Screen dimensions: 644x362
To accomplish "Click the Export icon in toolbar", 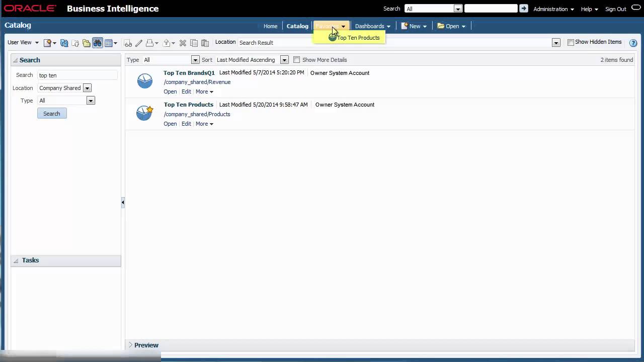I will tap(169, 43).
